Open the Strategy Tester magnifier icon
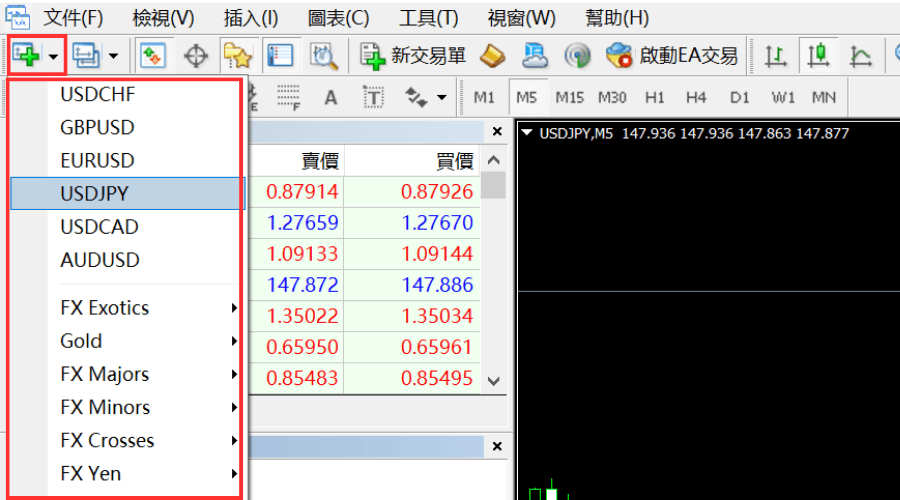Image resolution: width=900 pixels, height=500 pixels. click(323, 56)
